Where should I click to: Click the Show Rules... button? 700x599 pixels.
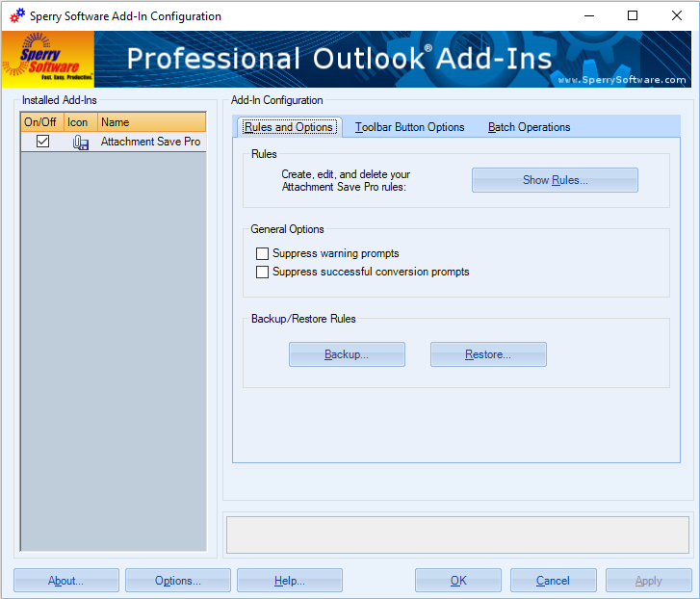555,180
